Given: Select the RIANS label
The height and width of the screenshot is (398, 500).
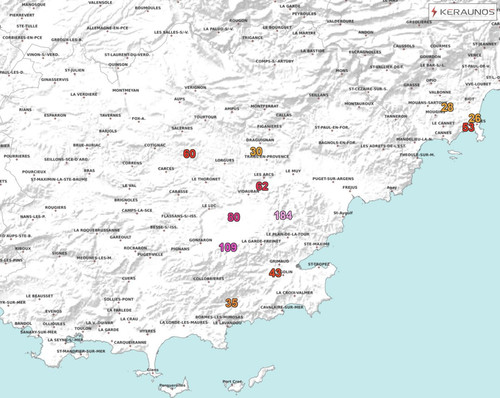Looking at the screenshot, I should pyautogui.click(x=25, y=110).
